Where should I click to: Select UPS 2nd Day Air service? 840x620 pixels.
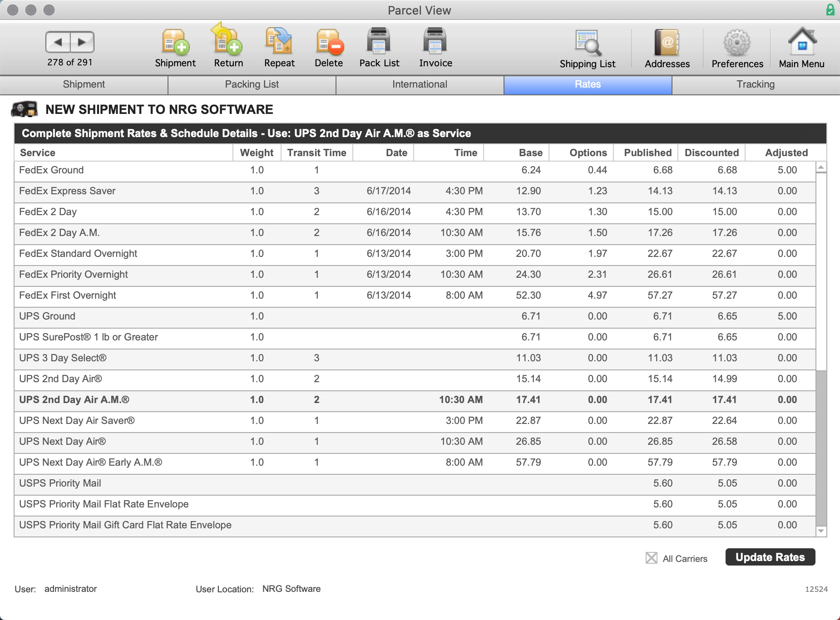pos(415,379)
